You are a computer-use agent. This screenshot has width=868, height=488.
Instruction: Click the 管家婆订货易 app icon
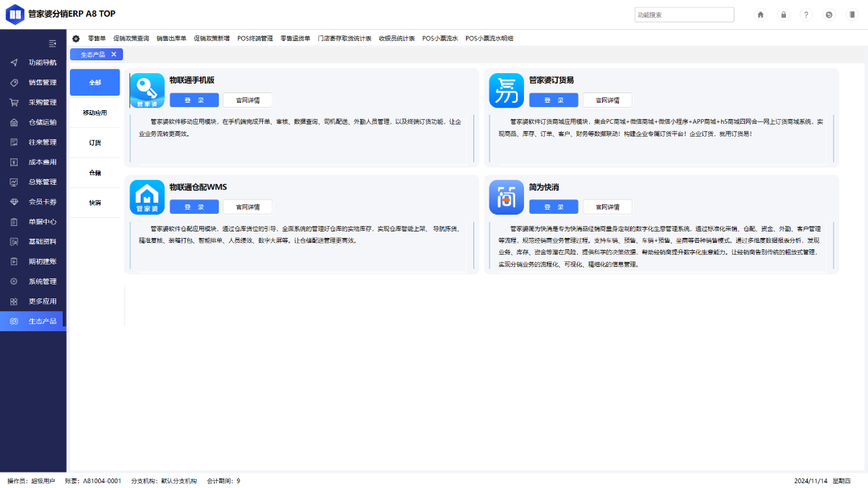(506, 90)
